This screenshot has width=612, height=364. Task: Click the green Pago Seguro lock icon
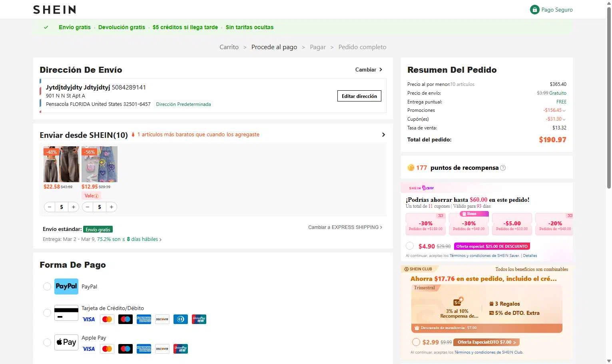click(534, 10)
